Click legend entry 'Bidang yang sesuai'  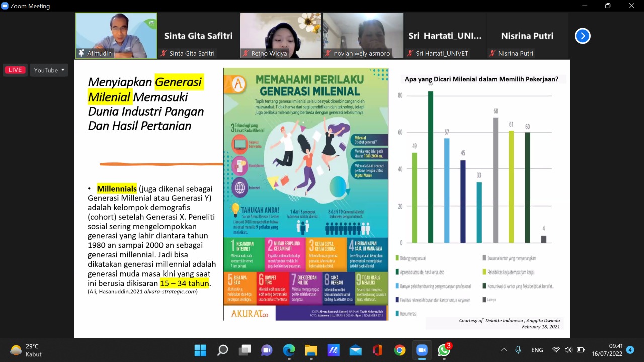tap(411, 258)
